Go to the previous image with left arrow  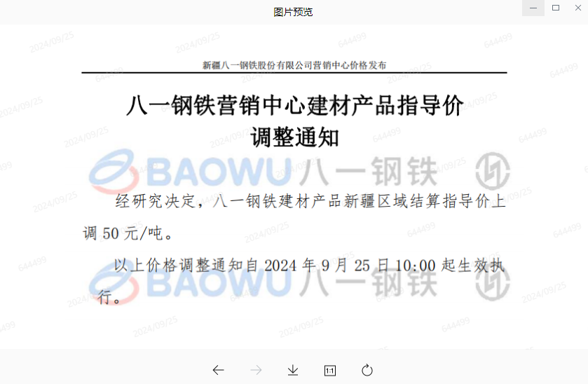(x=219, y=370)
